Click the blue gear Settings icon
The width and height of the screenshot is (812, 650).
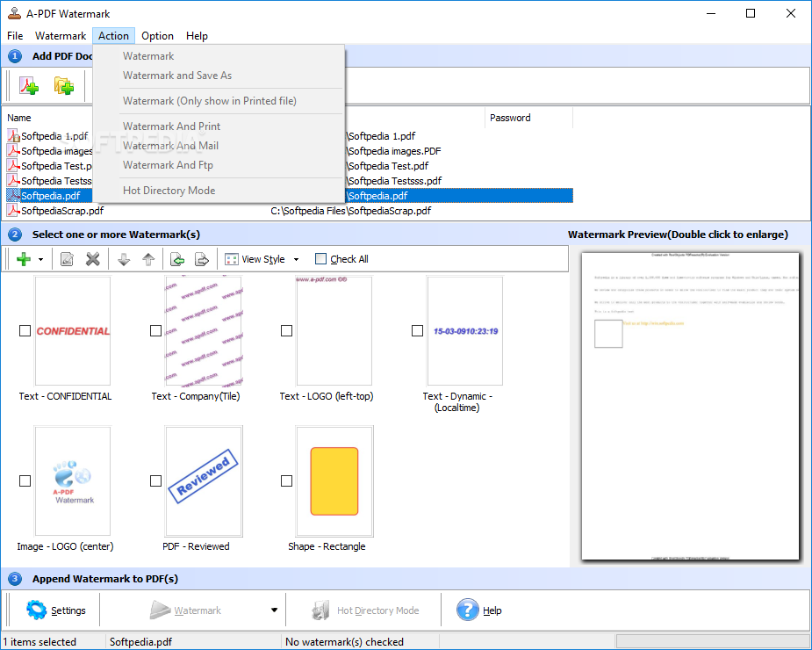36,610
